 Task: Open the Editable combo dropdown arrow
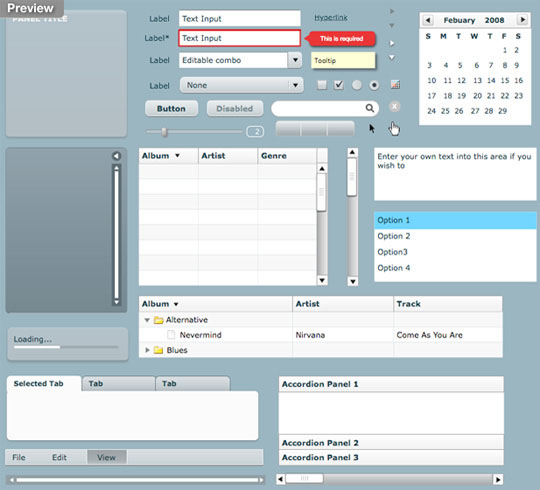click(295, 60)
